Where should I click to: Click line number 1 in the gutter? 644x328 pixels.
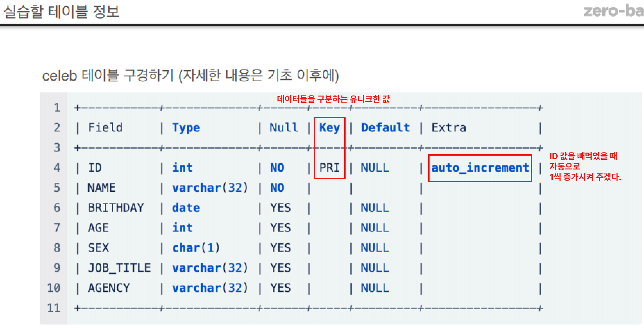point(57,108)
